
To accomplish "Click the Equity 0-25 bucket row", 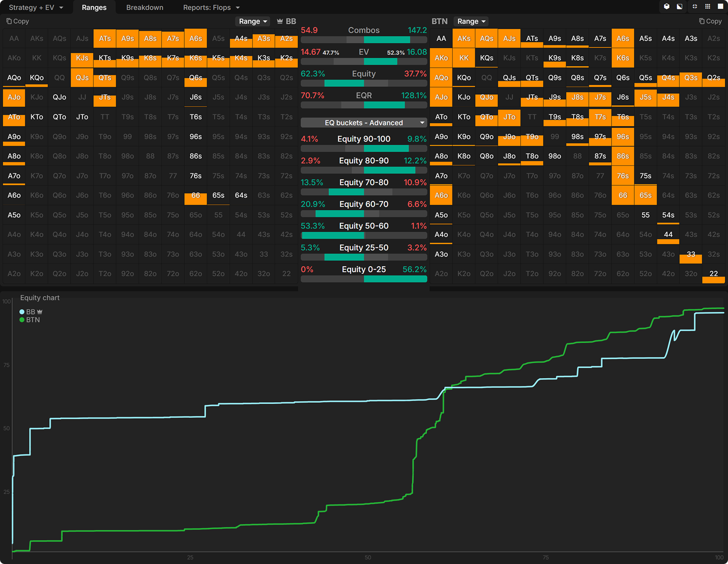I will tap(364, 269).
